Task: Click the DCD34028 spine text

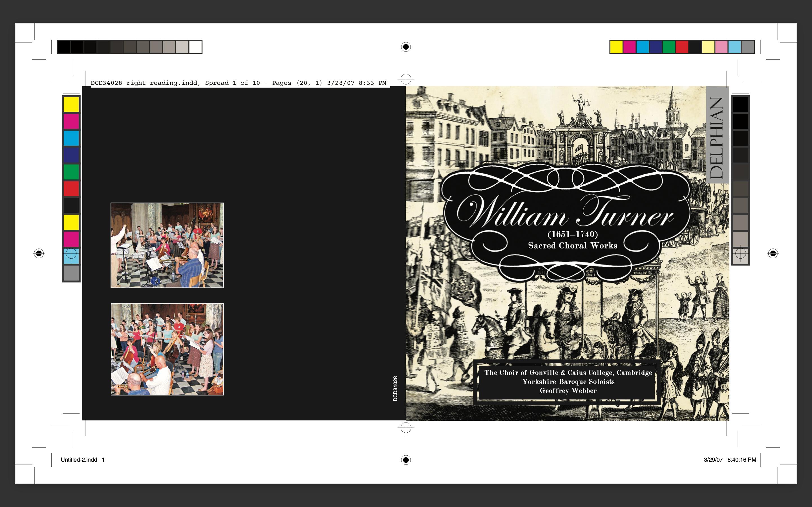Action: click(x=395, y=388)
